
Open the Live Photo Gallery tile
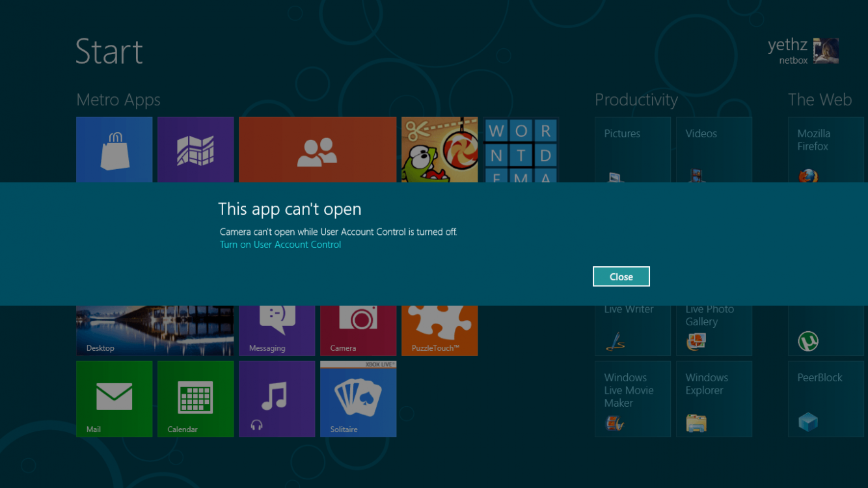(x=714, y=331)
